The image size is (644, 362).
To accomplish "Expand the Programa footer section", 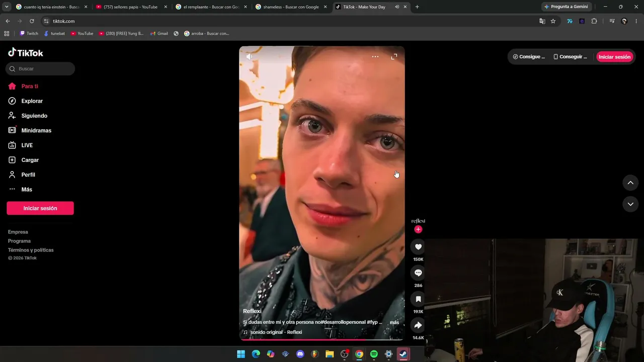I will point(20,241).
